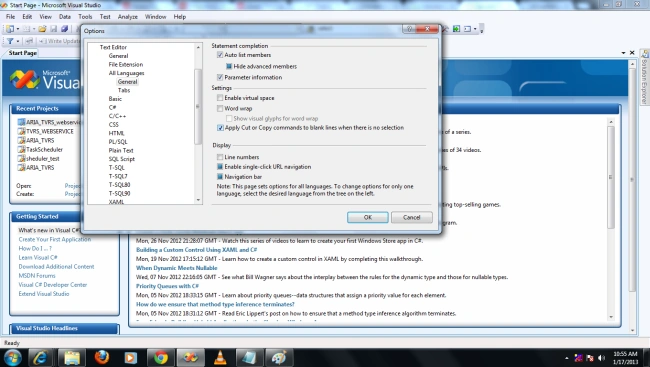
Task: Enable virtual space checkbox
Action: point(220,98)
